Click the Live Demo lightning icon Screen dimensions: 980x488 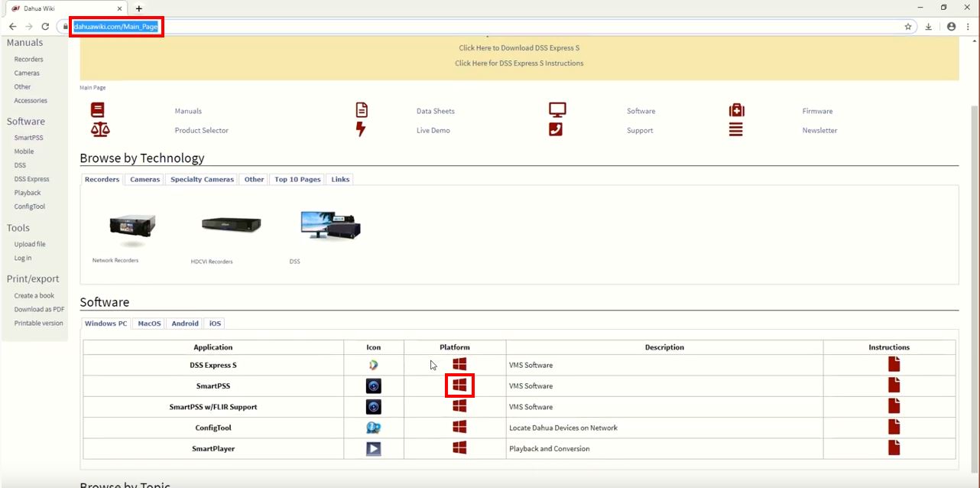coord(361,129)
